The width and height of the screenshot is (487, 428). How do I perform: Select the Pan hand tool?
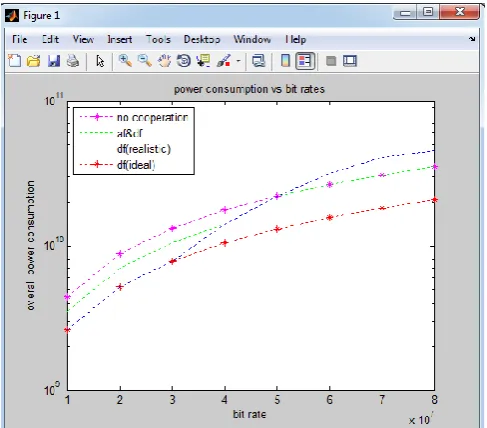point(164,61)
